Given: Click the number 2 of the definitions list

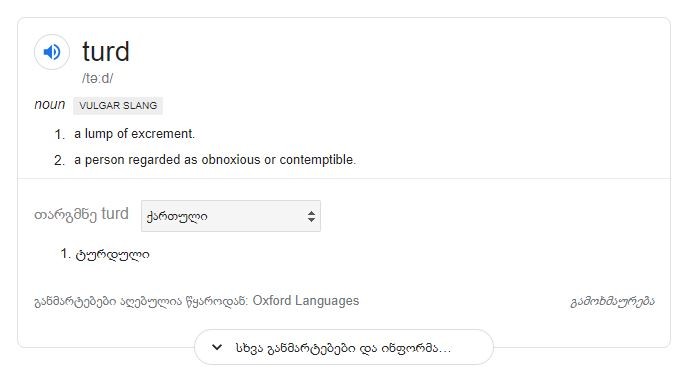Looking at the screenshot, I should click(x=59, y=160).
